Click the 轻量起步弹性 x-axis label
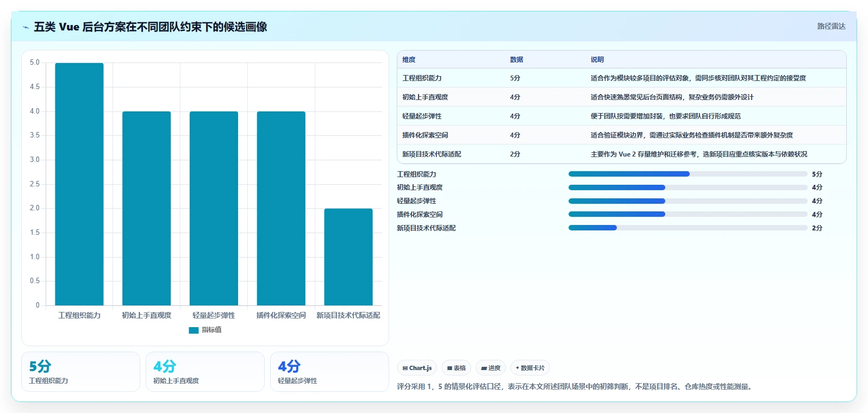The height and width of the screenshot is (413, 868). pyautogui.click(x=214, y=315)
